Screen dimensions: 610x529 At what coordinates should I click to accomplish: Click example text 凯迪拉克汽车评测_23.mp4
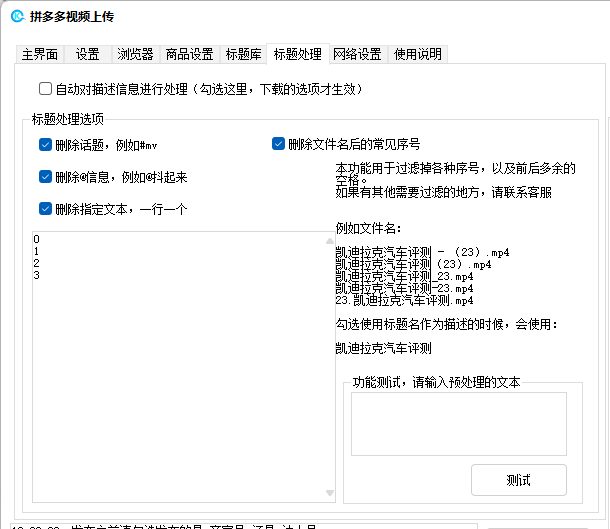(404, 277)
